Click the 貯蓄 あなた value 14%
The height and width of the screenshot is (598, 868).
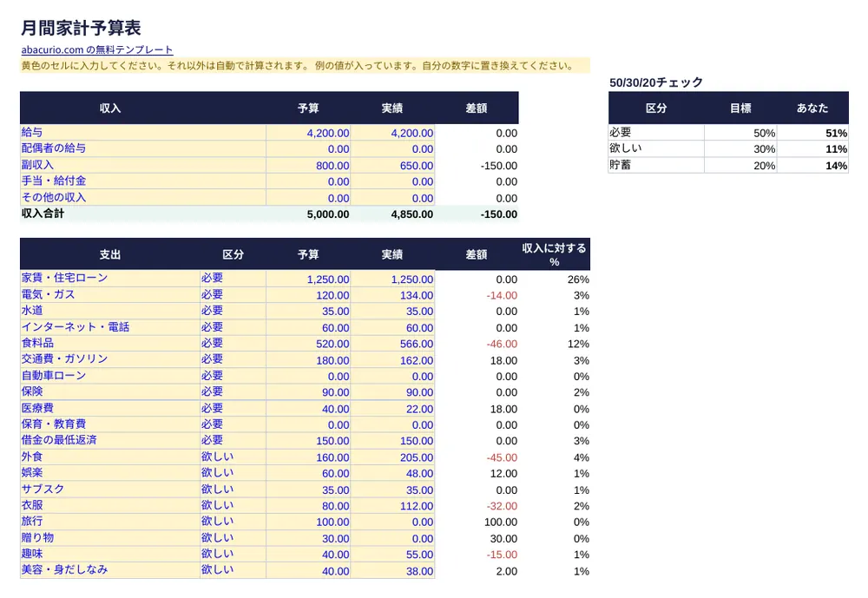[812, 165]
